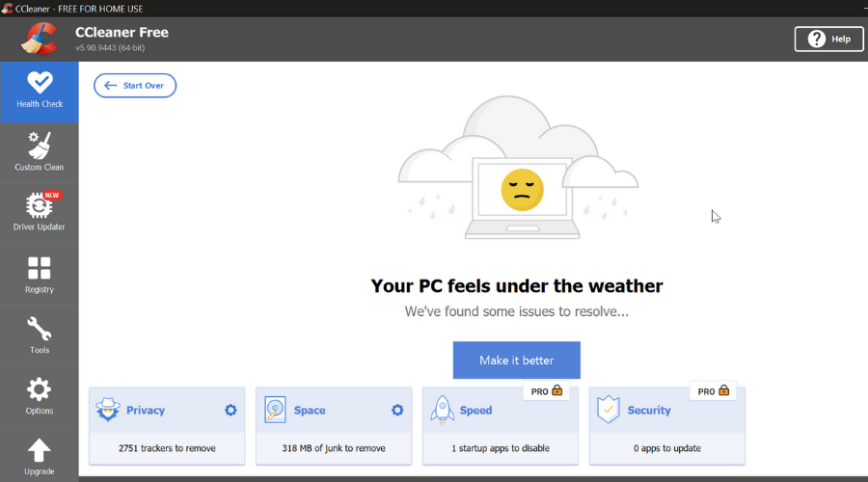This screenshot has width=868, height=482.
Task: Click the Space card settings gear
Action: [397, 410]
